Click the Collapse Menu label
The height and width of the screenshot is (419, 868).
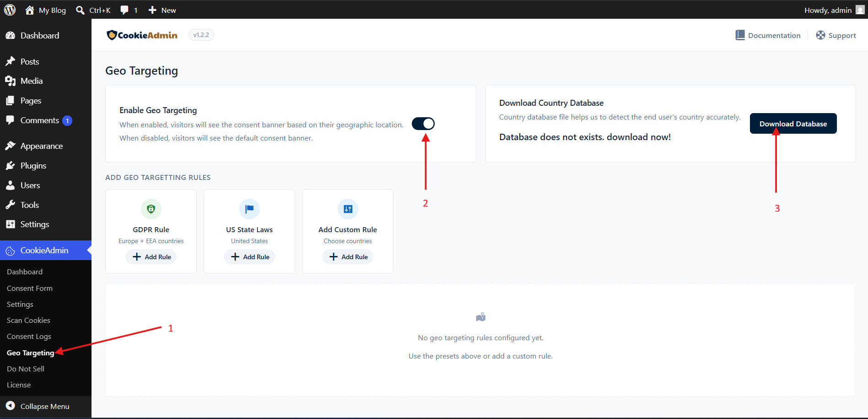[45, 406]
